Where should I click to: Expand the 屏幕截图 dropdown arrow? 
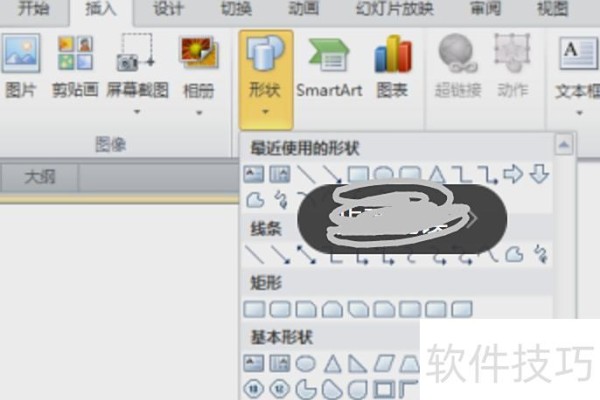137,112
